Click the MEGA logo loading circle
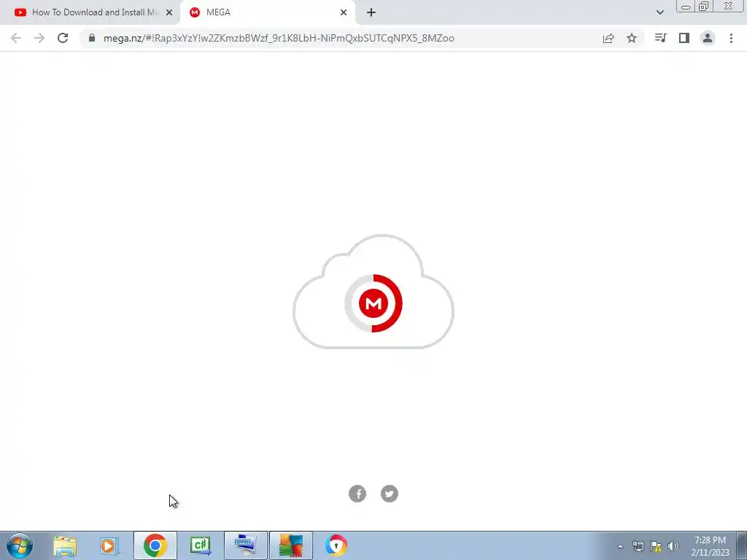Screen dimensions: 747x560 tap(373, 303)
